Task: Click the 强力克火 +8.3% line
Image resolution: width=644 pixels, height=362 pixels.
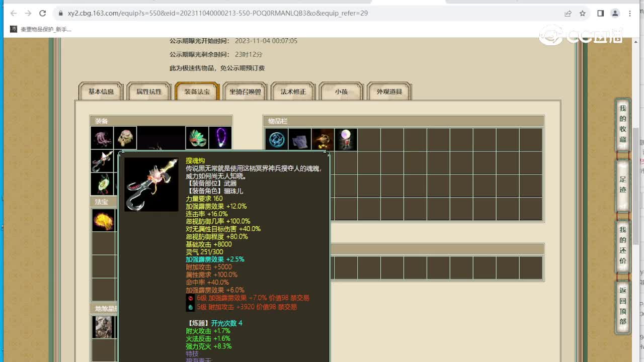Action: 209,346
